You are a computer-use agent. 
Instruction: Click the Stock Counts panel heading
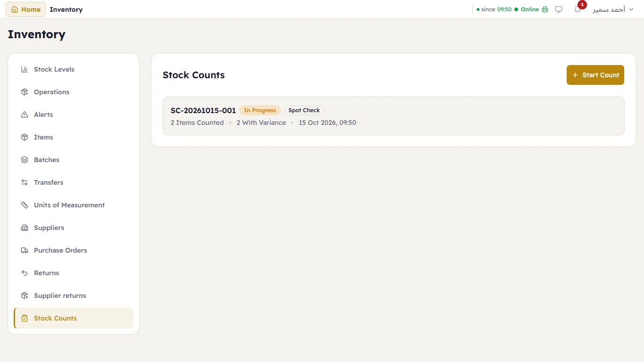click(194, 75)
